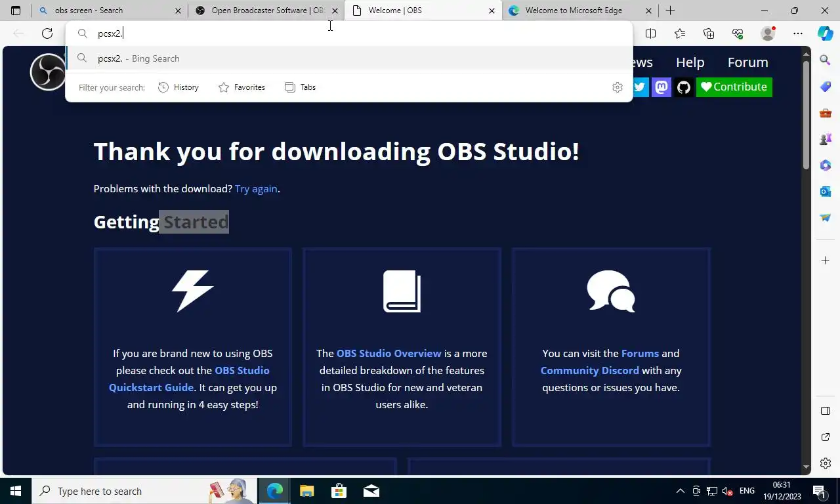Open the Forum menu item
Screen dimensions: 840x504
click(x=747, y=62)
